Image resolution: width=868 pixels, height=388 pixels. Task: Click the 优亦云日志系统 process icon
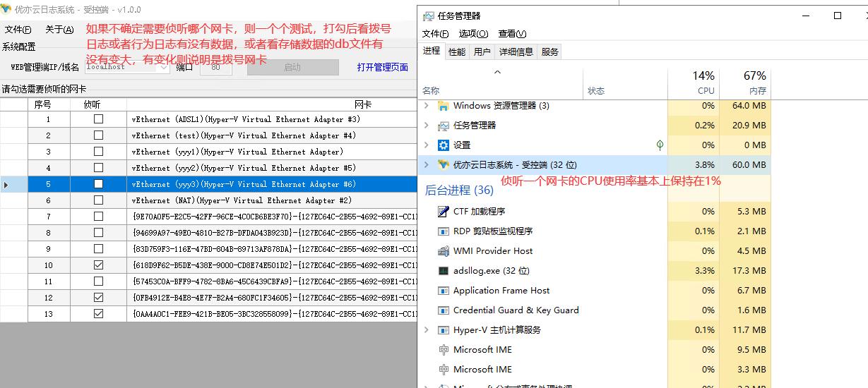click(x=444, y=165)
